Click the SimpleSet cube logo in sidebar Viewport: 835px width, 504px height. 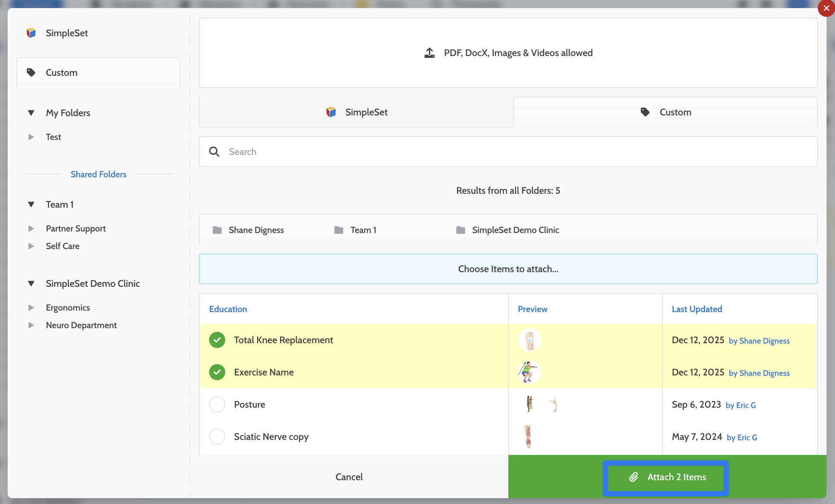click(x=31, y=33)
